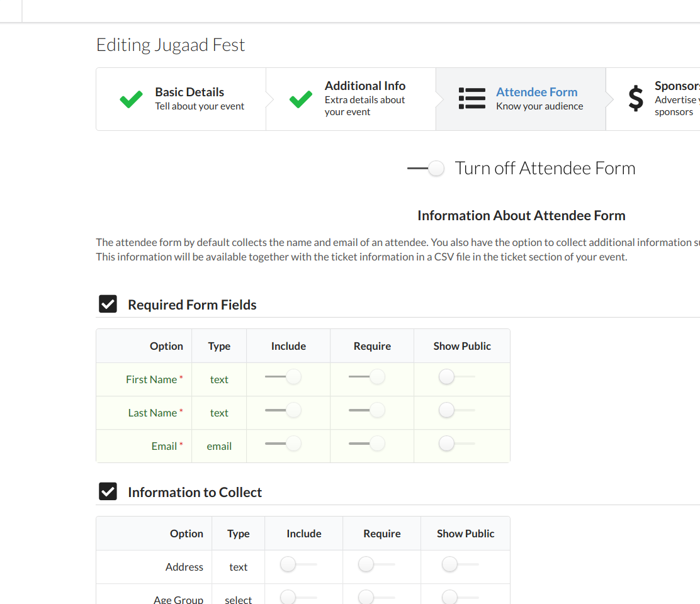Click the Additional Info green checkmark icon
This screenshot has height=604, width=700.
point(300,99)
